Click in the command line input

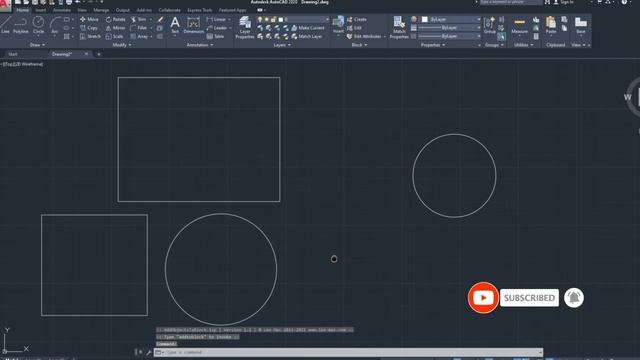pos(348,352)
